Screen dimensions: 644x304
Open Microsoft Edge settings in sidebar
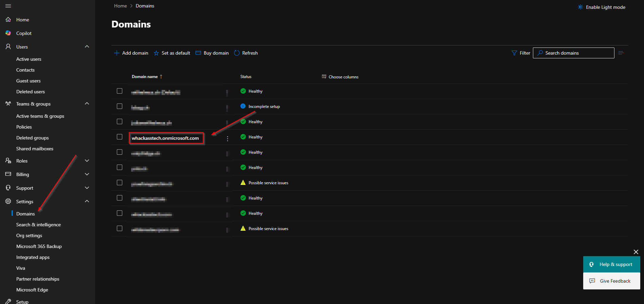32,290
